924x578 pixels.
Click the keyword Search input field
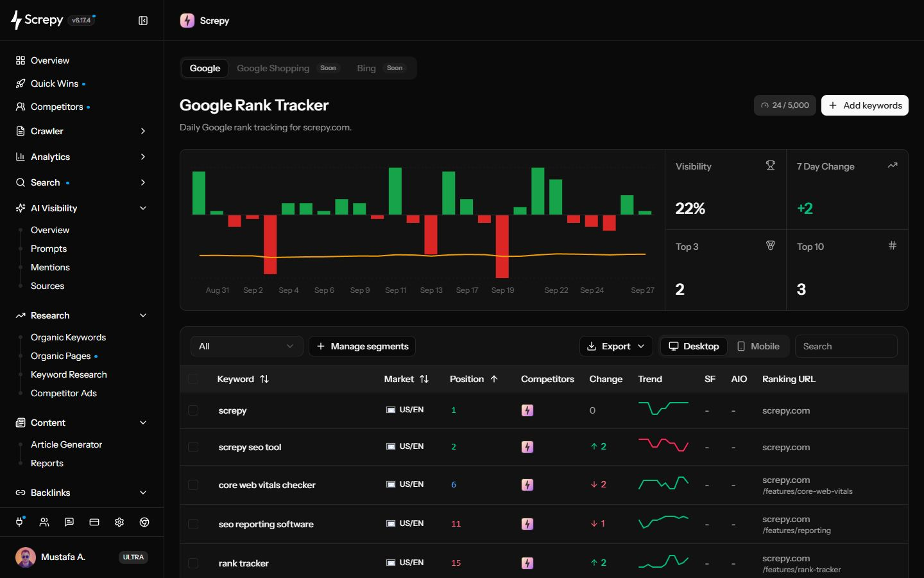846,346
